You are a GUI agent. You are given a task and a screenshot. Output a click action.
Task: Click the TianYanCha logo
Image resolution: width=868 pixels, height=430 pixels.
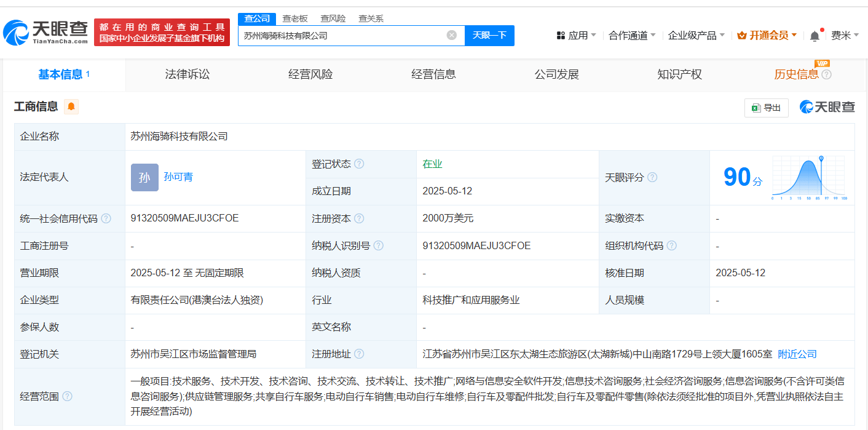(x=45, y=33)
